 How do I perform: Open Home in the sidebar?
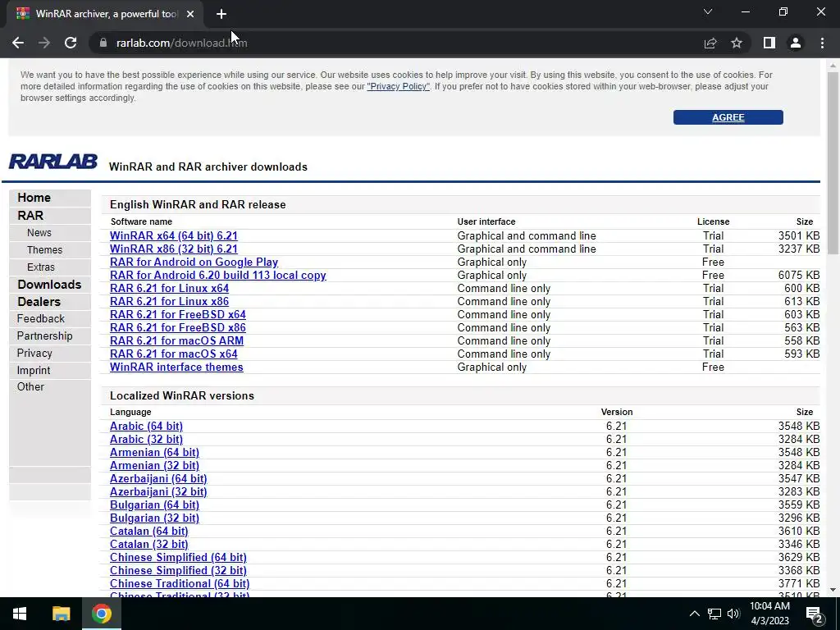point(34,198)
